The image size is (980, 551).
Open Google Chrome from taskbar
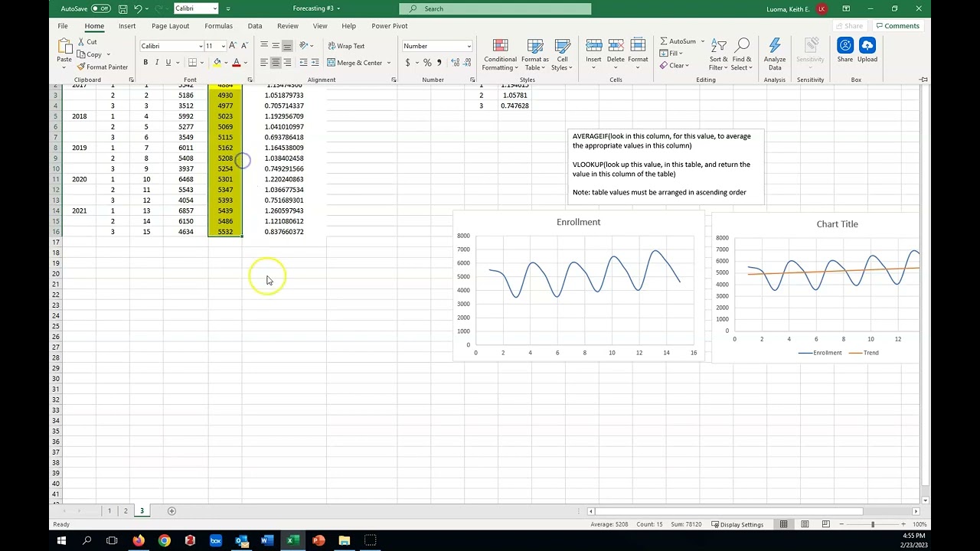point(164,540)
